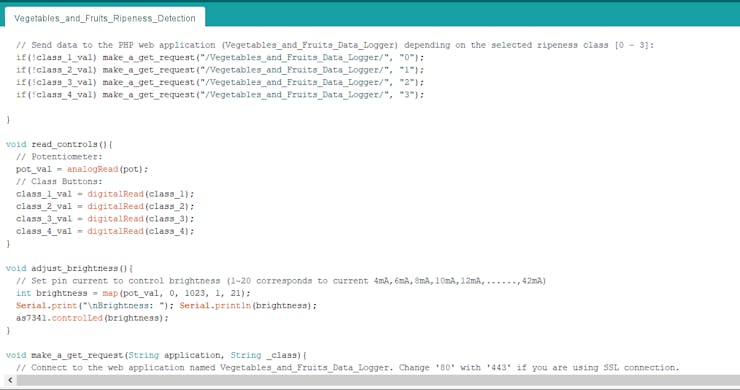Viewport: 740px width, 390px height.
Task: Place cursor on "// Potentiometer:" comment
Action: click(x=59, y=157)
